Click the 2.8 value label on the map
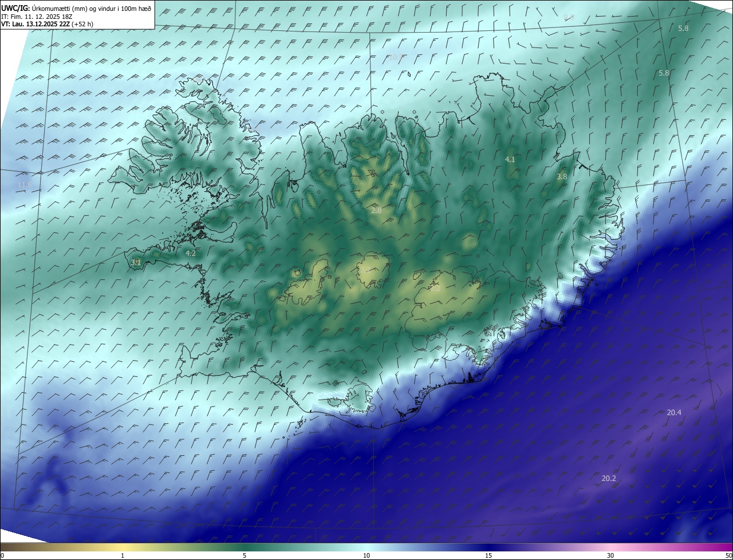Viewport: 733px width, 560px height. (376, 211)
